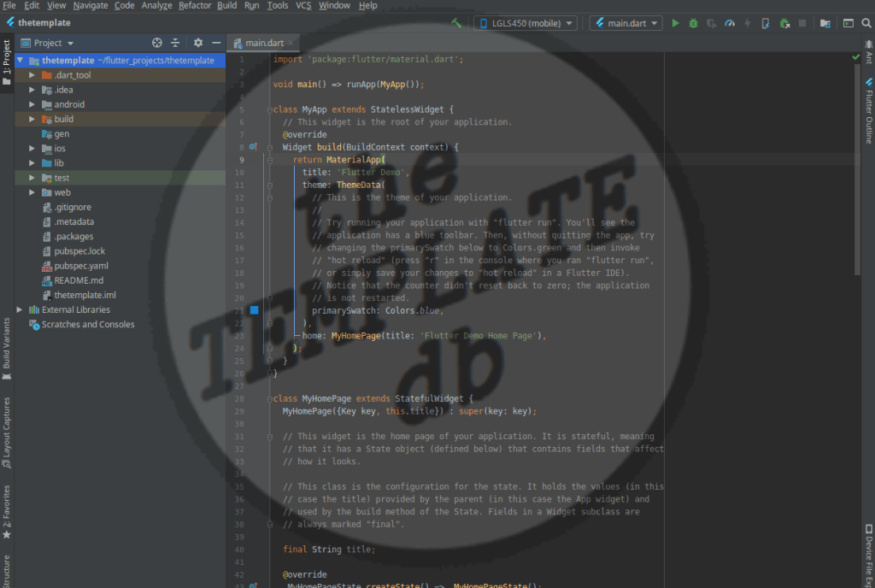Click Attach debugger to process icon
Viewport: 875px width, 588px height.
(784, 23)
